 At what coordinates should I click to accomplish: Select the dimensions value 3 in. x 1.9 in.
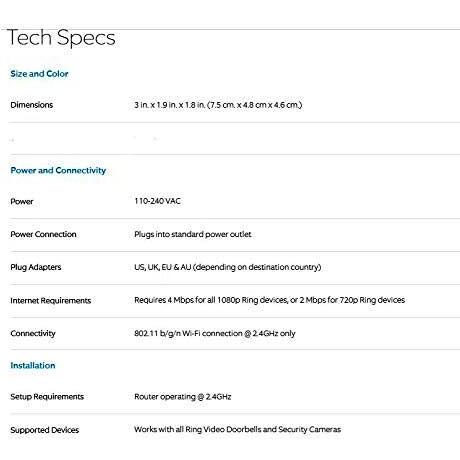pyautogui.click(x=218, y=105)
